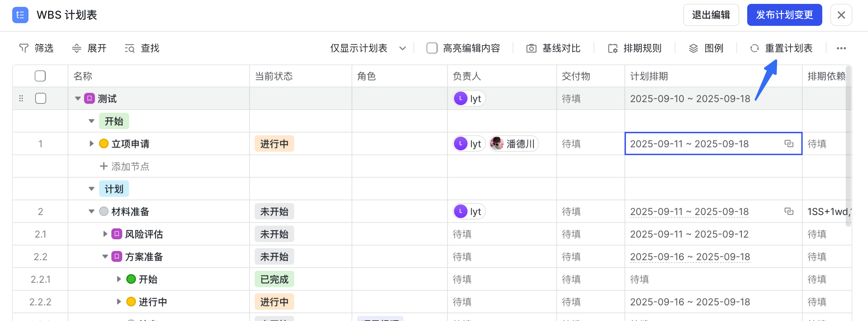Click 添加节点 to add a node
Viewport: 868px width, 321px height.
(124, 166)
